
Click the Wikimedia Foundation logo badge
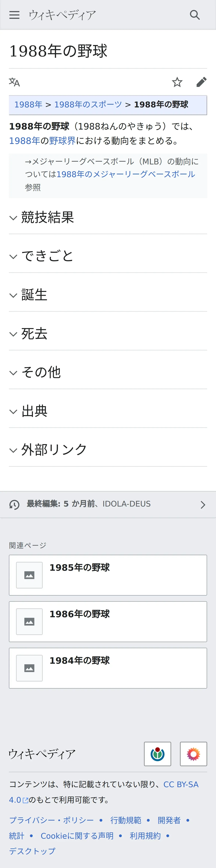pyautogui.click(x=157, y=754)
